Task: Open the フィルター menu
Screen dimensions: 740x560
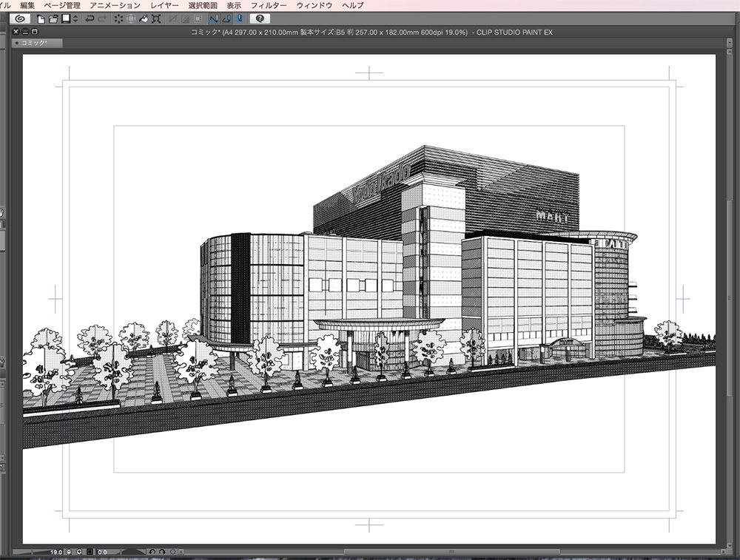Action: (269, 6)
